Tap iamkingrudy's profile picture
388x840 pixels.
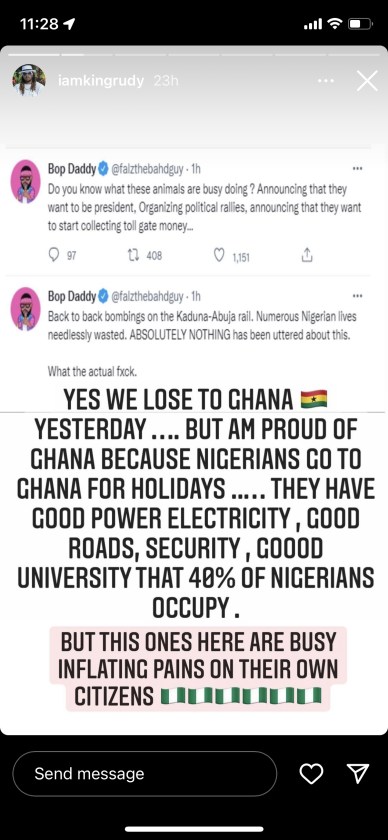coord(29,81)
